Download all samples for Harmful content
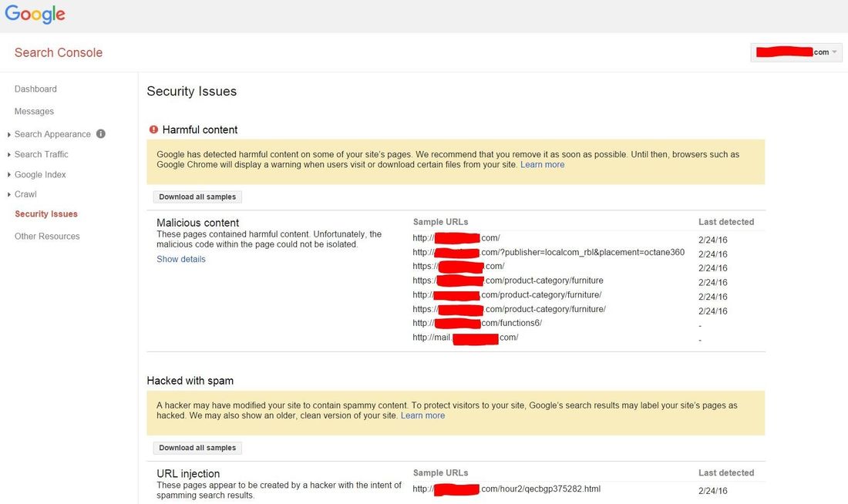 (x=197, y=197)
